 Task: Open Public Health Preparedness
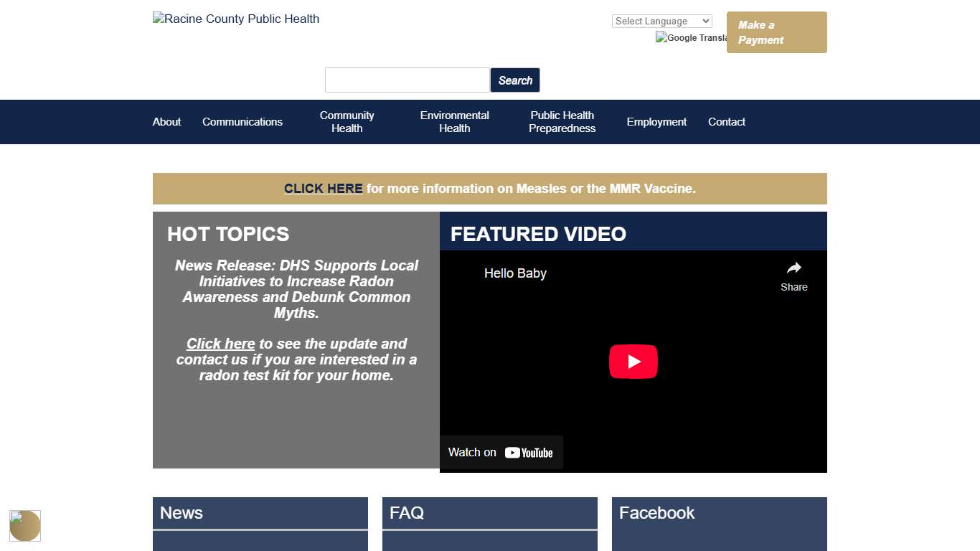[x=562, y=122]
